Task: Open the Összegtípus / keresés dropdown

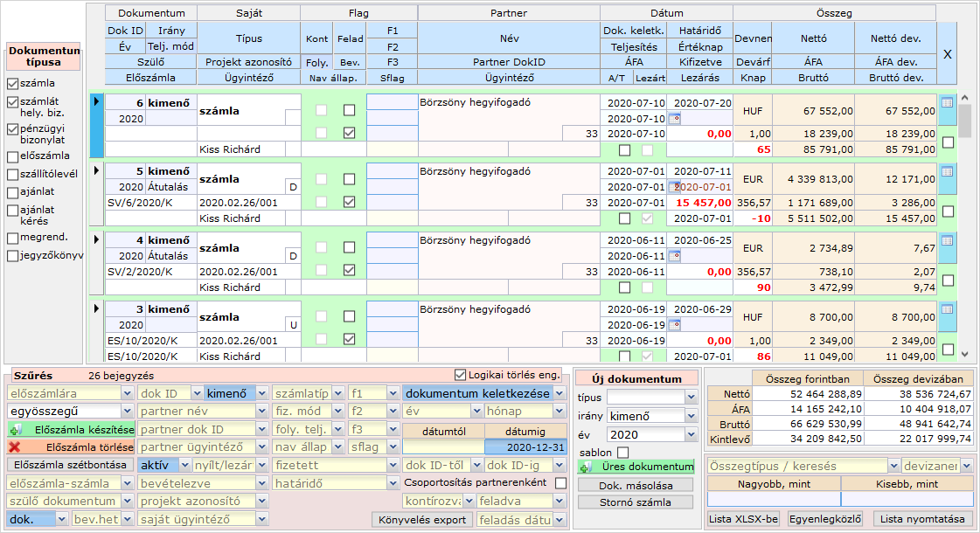Action: [893, 467]
